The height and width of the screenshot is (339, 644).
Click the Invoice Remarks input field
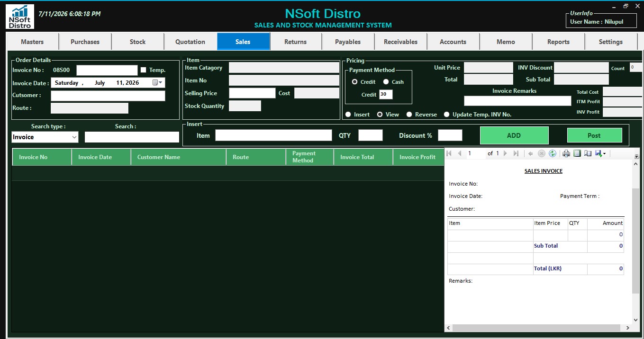[x=518, y=101]
